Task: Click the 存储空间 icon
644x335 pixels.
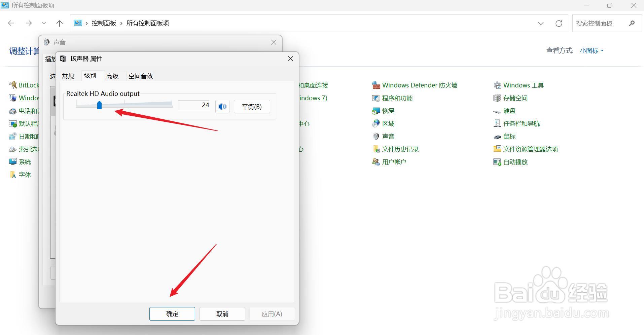Action: [497, 98]
